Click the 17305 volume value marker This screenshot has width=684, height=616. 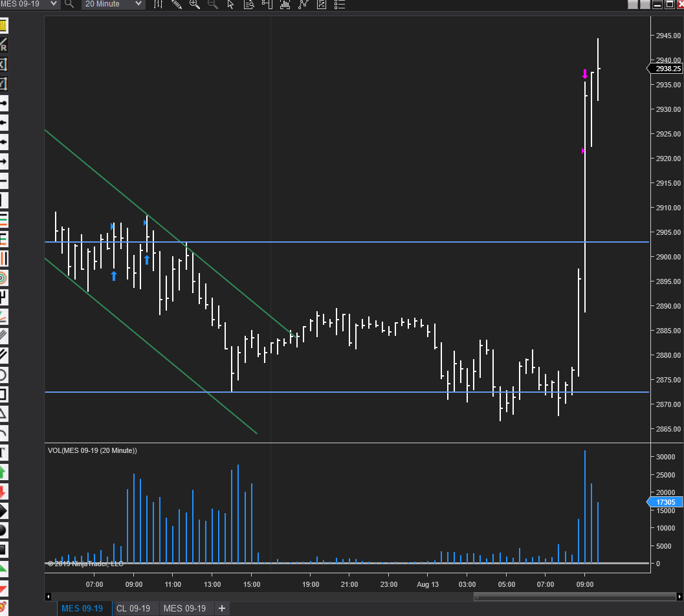665,502
